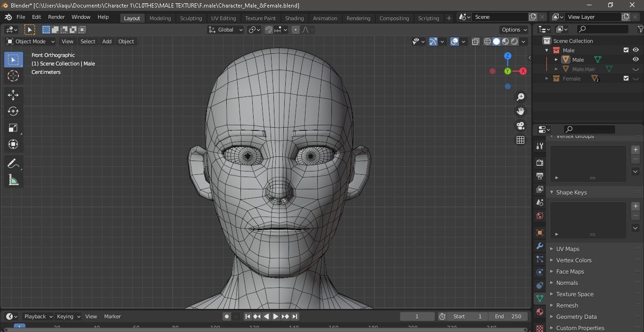Expand the Geometry Data panel
The image size is (644, 332).
click(x=552, y=317)
